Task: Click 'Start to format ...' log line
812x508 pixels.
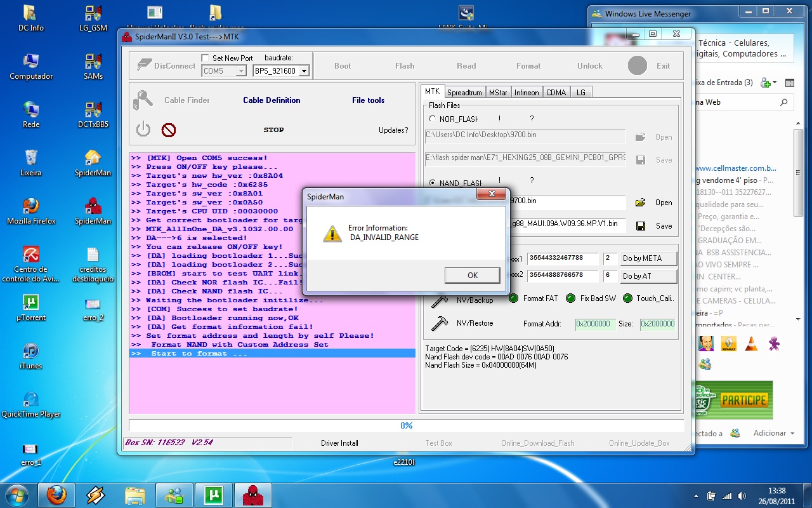Action: tap(272, 354)
